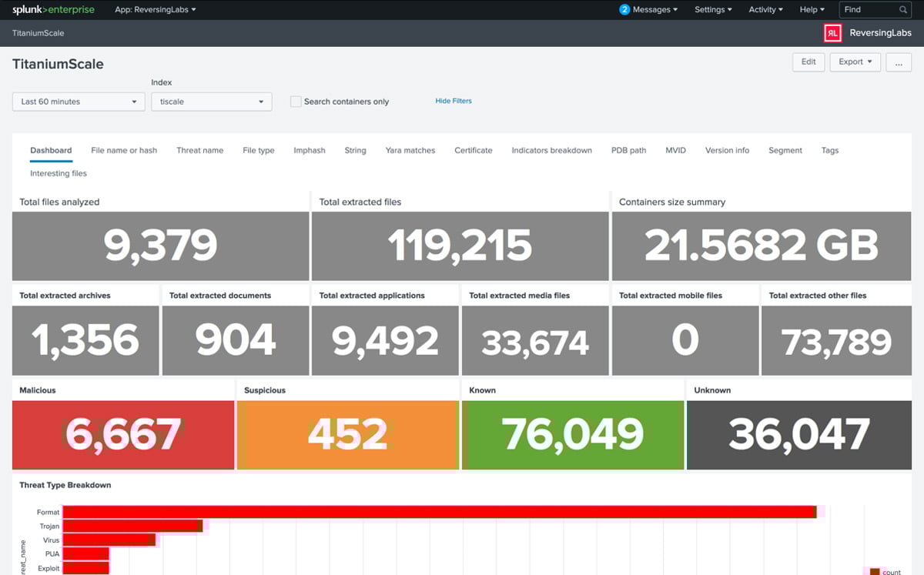Open the more options ellipsis button
The image size is (924, 575).
[x=899, y=62]
